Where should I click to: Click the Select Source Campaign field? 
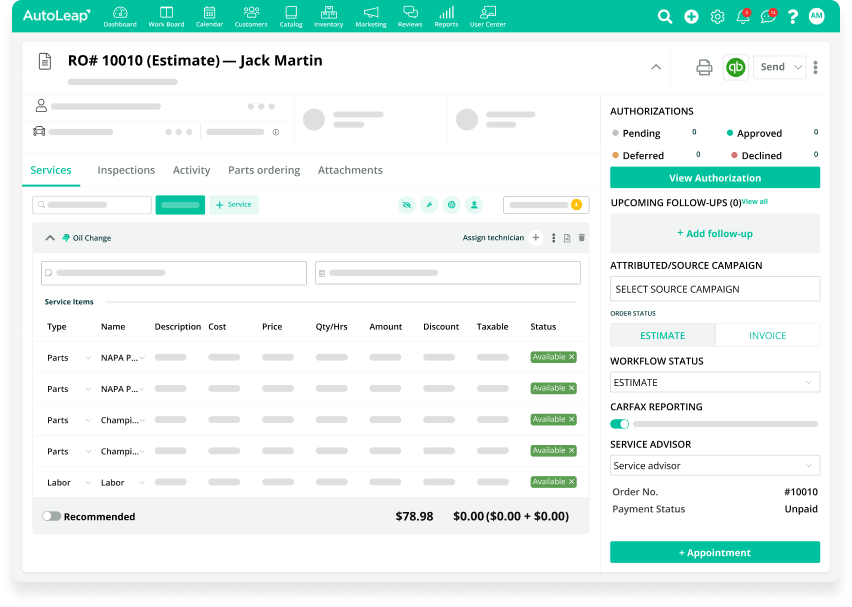714,289
